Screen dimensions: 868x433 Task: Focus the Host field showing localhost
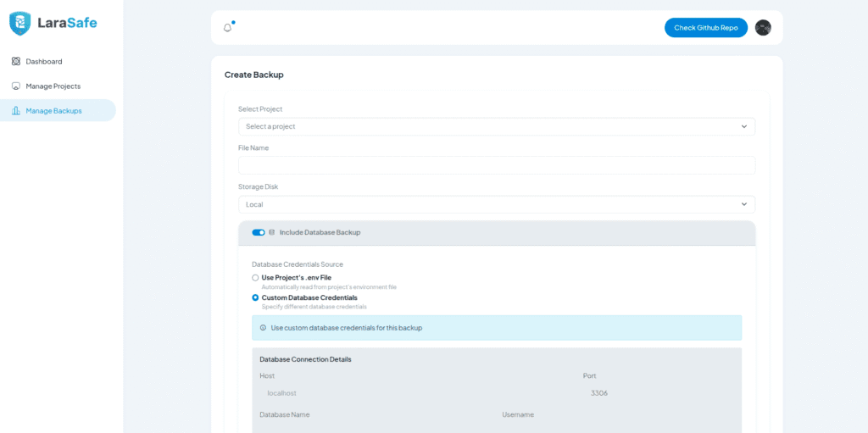(x=415, y=393)
